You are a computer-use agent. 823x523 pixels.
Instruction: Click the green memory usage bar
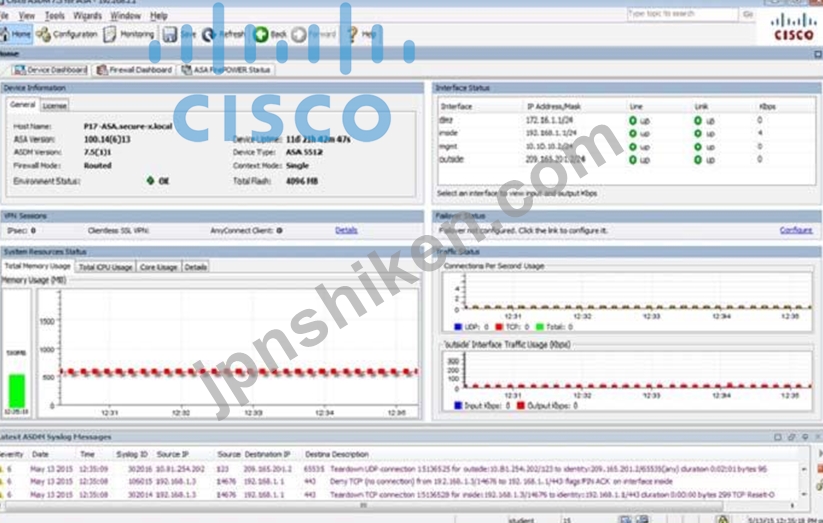point(17,391)
